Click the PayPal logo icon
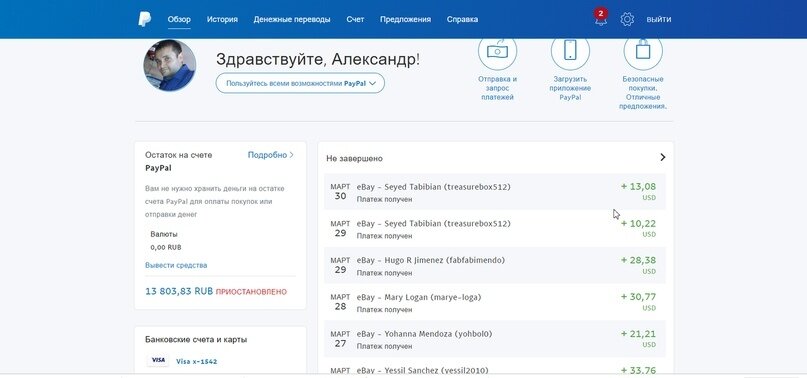The height and width of the screenshot is (378, 807). pyautogui.click(x=144, y=20)
